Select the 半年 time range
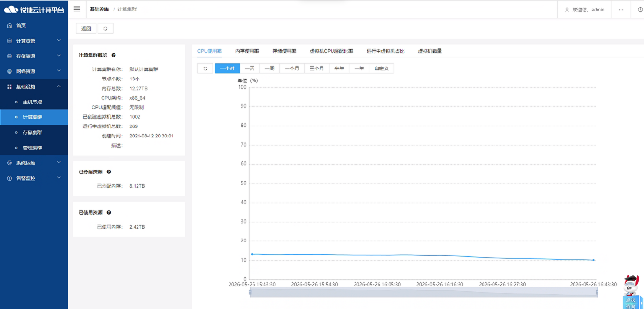 [x=339, y=69]
